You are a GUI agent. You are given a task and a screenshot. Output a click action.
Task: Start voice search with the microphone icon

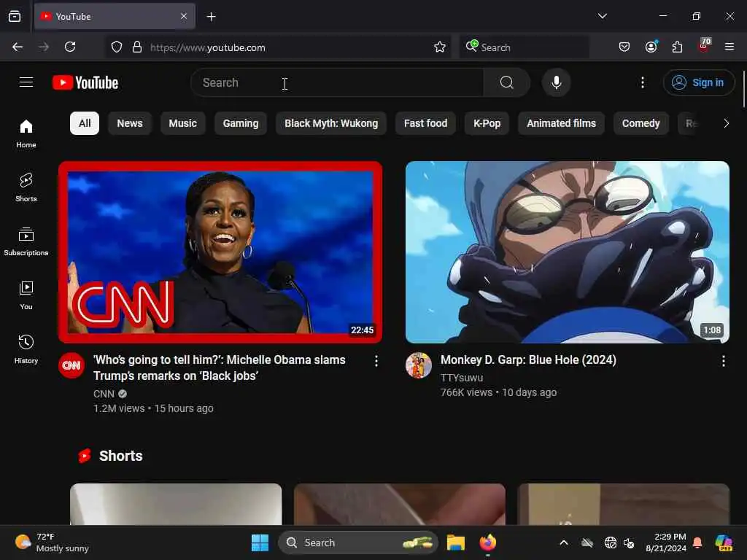(x=556, y=82)
